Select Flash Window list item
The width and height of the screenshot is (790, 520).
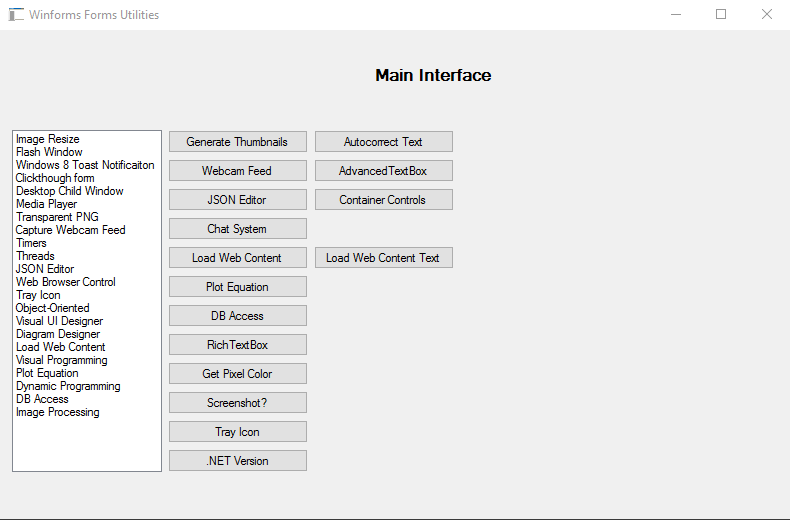point(87,152)
